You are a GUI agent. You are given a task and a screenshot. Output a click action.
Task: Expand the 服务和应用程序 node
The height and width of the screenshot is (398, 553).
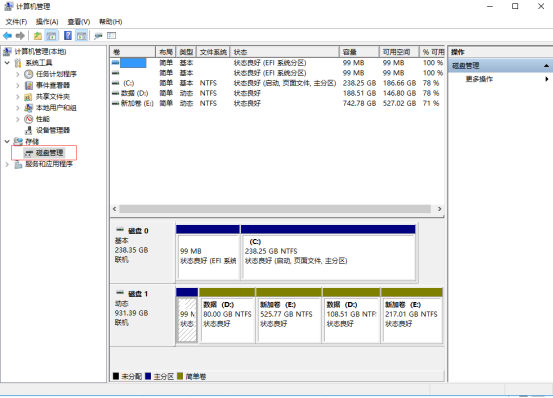tap(7, 164)
